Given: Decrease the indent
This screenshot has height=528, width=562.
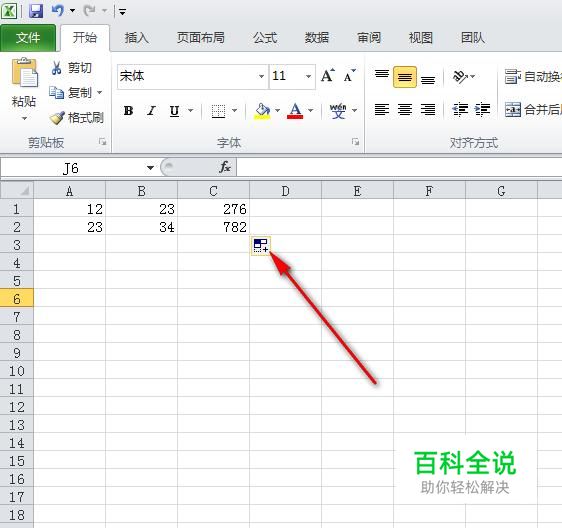Looking at the screenshot, I should [460, 109].
